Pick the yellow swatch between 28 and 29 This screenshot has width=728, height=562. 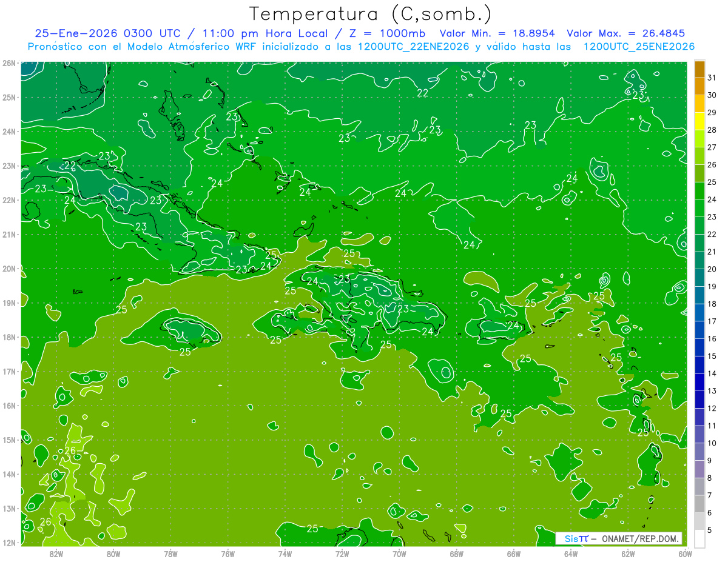699,121
